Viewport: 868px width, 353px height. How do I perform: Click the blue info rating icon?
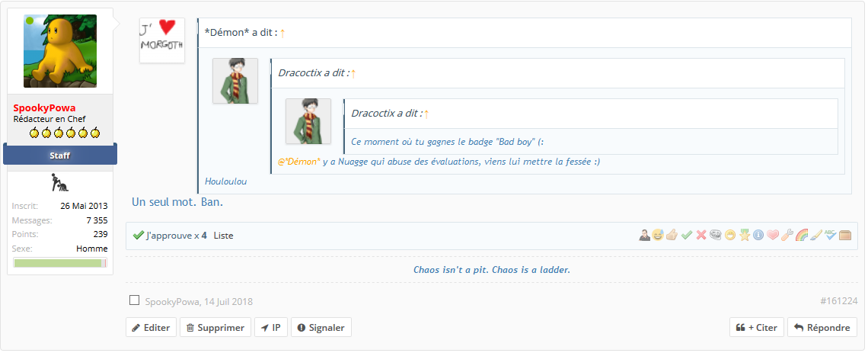pyautogui.click(x=758, y=236)
